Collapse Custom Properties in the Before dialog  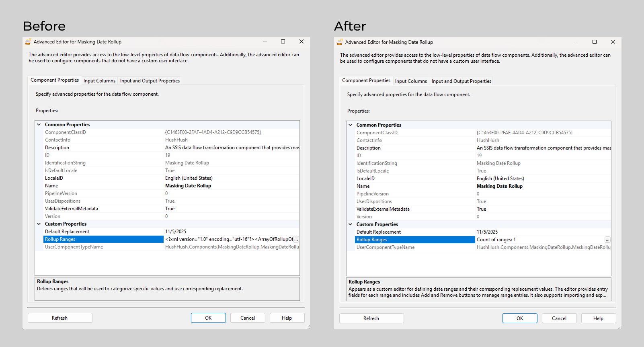click(x=39, y=224)
